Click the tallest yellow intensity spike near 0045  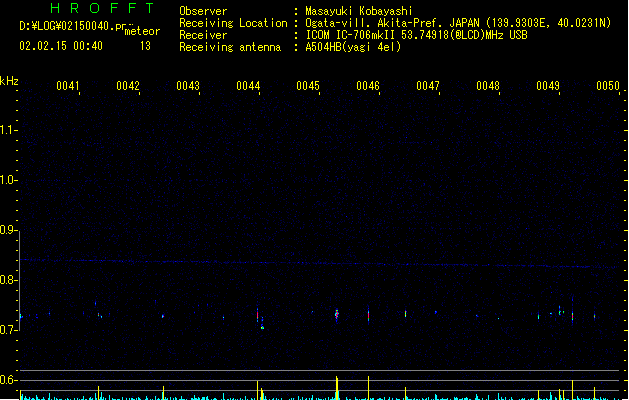[337, 388]
